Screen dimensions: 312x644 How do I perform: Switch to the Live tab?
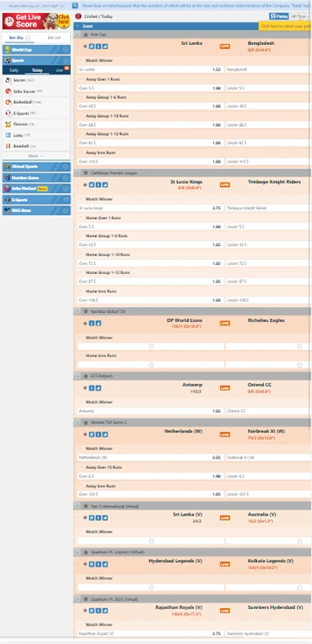click(60, 70)
